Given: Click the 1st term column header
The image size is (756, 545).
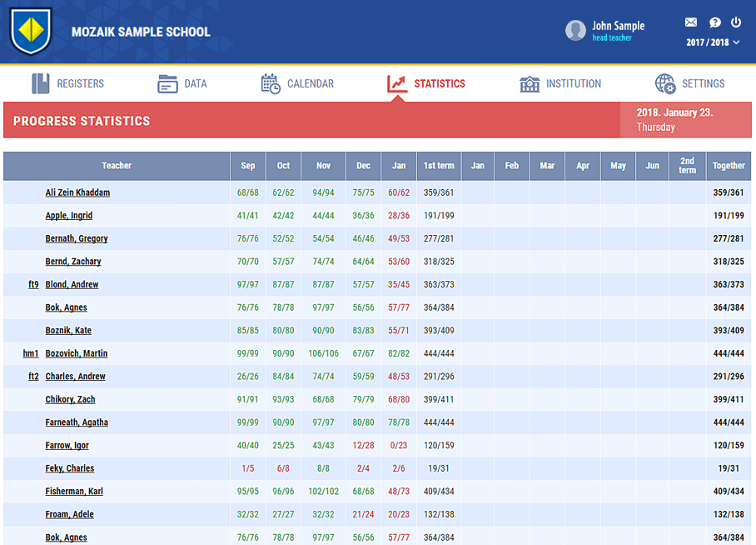Looking at the screenshot, I should pos(438,166).
